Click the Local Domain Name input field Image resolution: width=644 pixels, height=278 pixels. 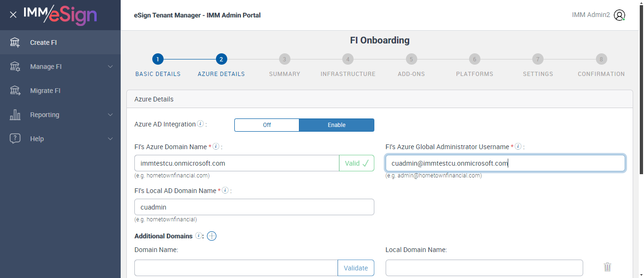tap(484, 268)
